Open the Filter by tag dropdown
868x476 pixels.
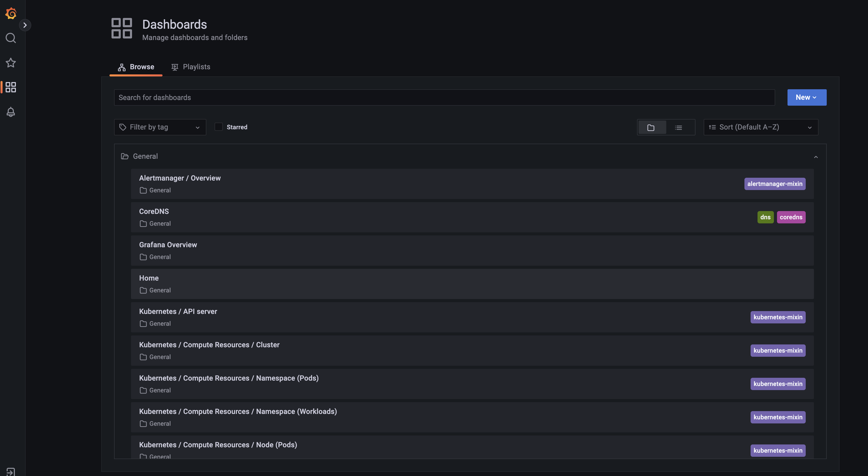point(160,127)
